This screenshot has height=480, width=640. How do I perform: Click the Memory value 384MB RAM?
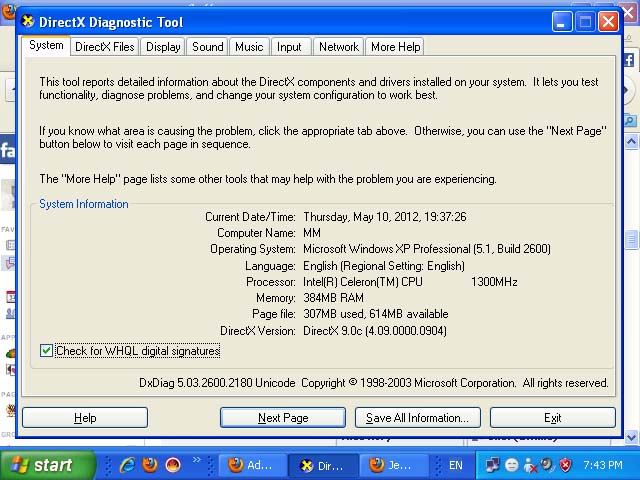(333, 298)
